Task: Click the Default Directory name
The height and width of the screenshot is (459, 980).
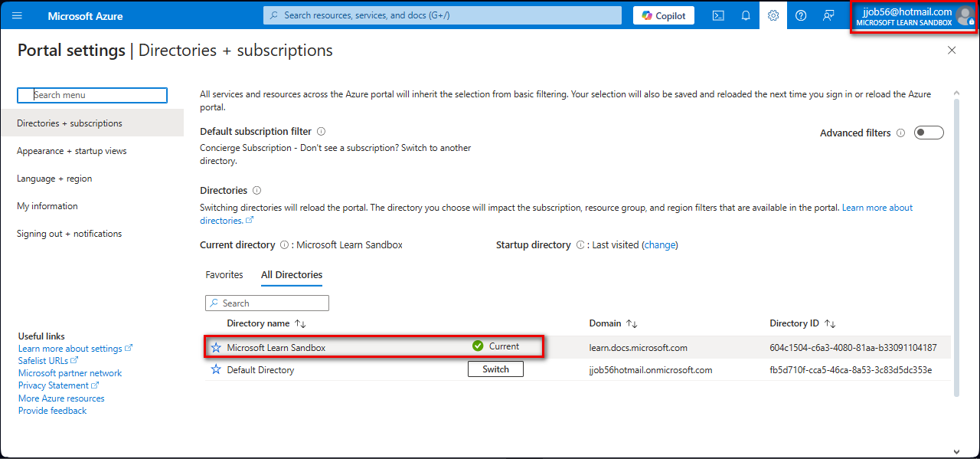Action: [x=260, y=370]
